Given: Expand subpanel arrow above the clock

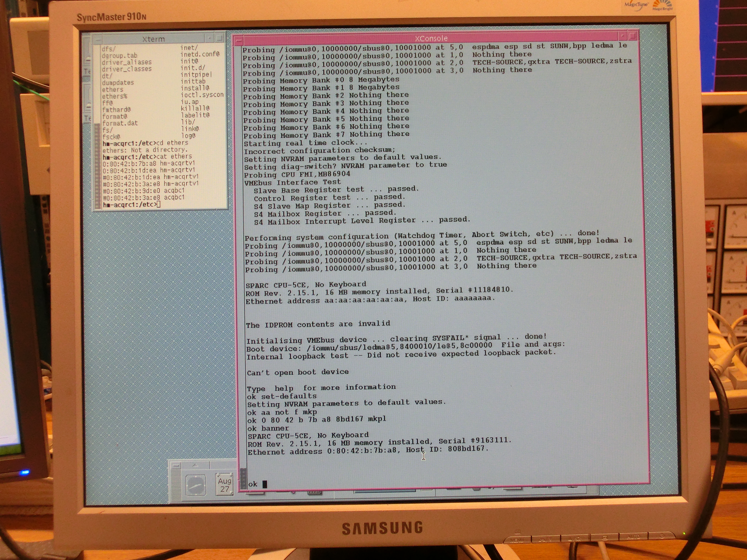Looking at the screenshot, I should [195, 465].
